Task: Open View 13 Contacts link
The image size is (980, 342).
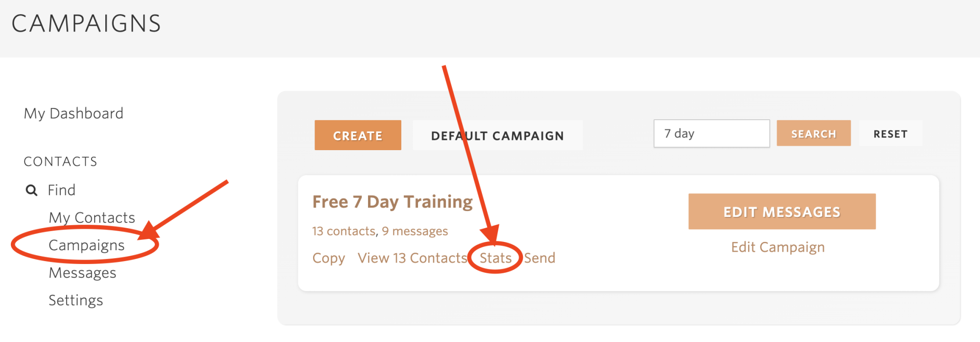Action: pyautogui.click(x=413, y=258)
